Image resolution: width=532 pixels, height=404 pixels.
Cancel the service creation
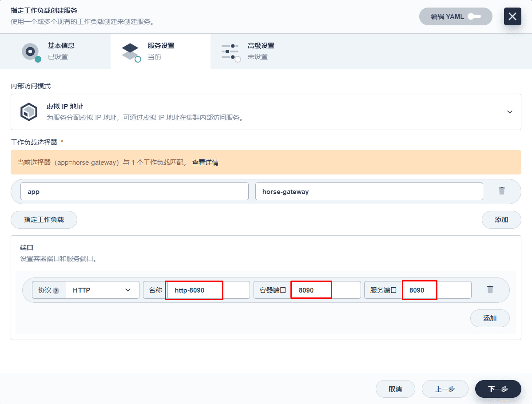pos(395,389)
